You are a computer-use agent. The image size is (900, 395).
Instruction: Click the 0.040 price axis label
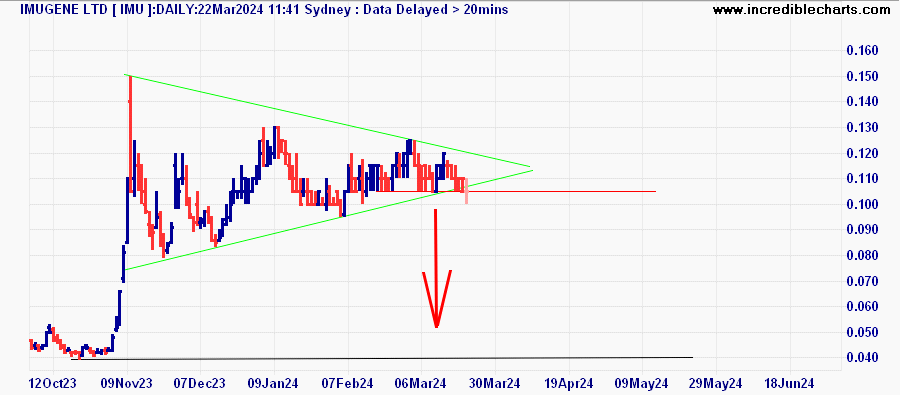coord(862,358)
